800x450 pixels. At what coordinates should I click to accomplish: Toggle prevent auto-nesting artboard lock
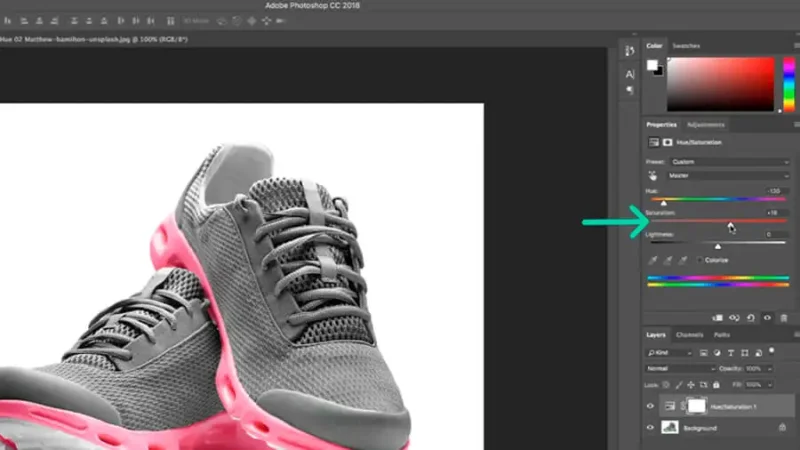[704, 385]
